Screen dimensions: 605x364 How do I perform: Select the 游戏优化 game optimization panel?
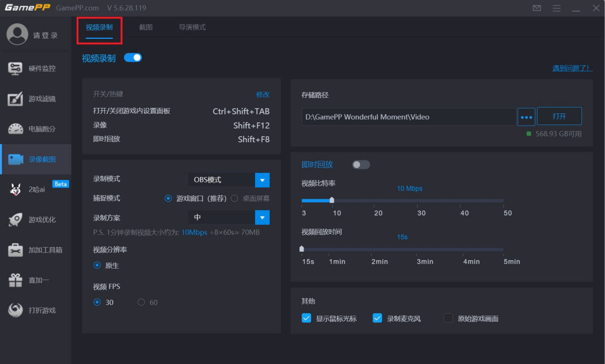pyautogui.click(x=35, y=220)
